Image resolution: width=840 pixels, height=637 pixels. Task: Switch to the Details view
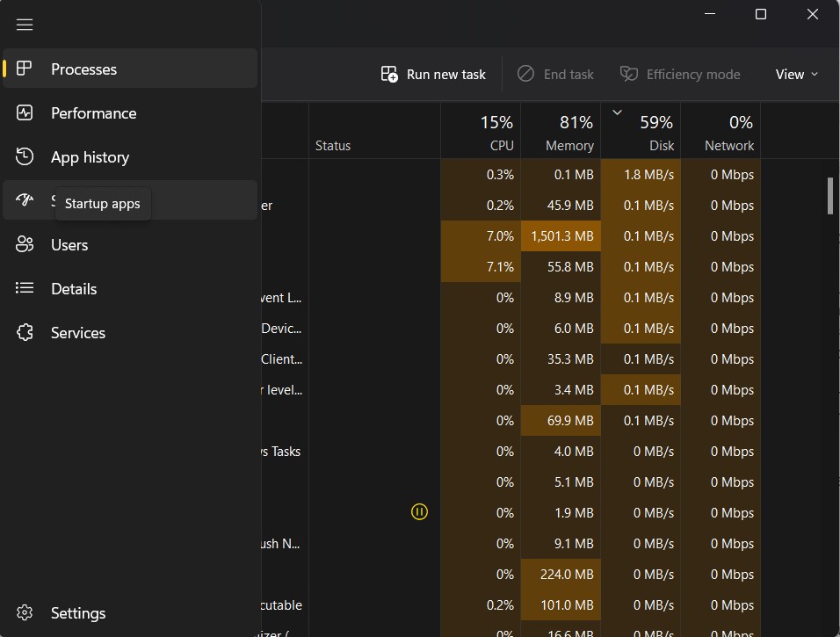click(x=73, y=288)
